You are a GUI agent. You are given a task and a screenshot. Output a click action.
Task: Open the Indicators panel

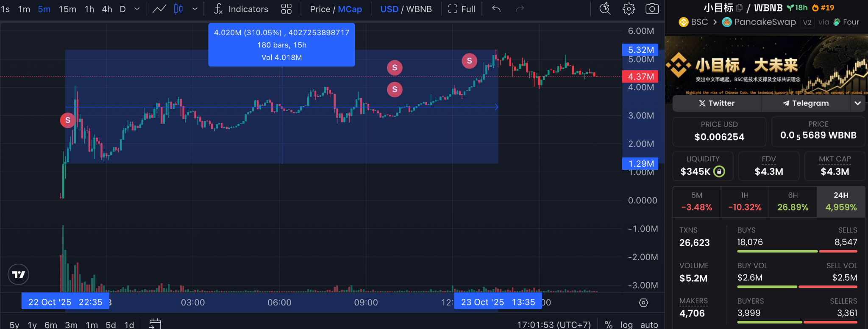[241, 9]
